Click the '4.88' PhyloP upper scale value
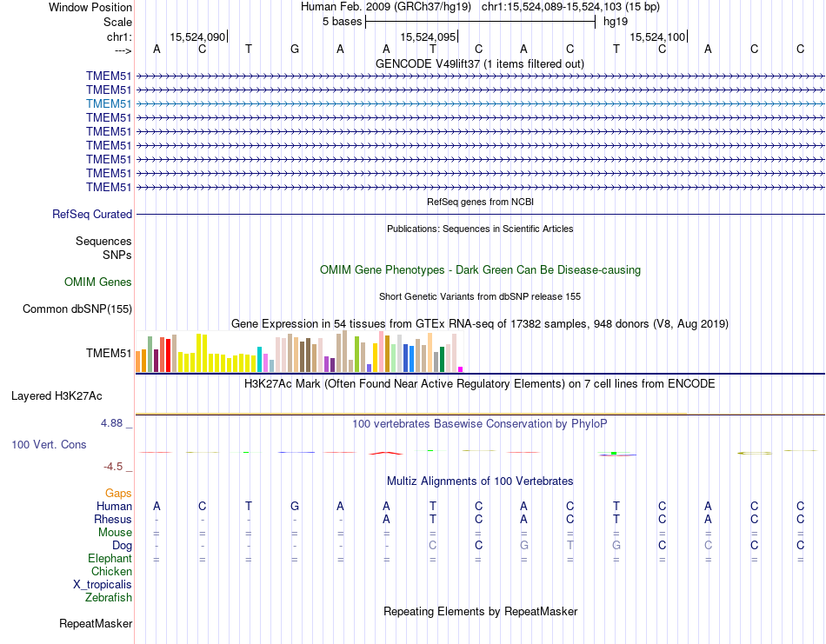The width and height of the screenshot is (826, 644). [x=111, y=423]
